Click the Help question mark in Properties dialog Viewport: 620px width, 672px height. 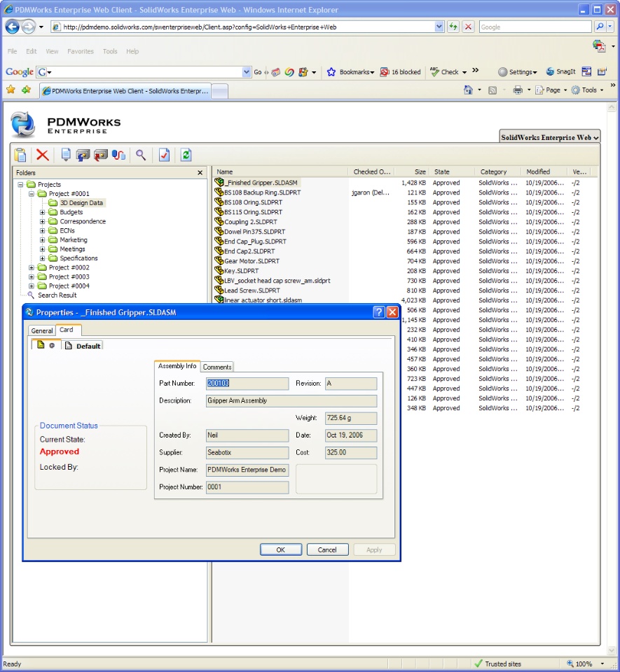(x=379, y=312)
